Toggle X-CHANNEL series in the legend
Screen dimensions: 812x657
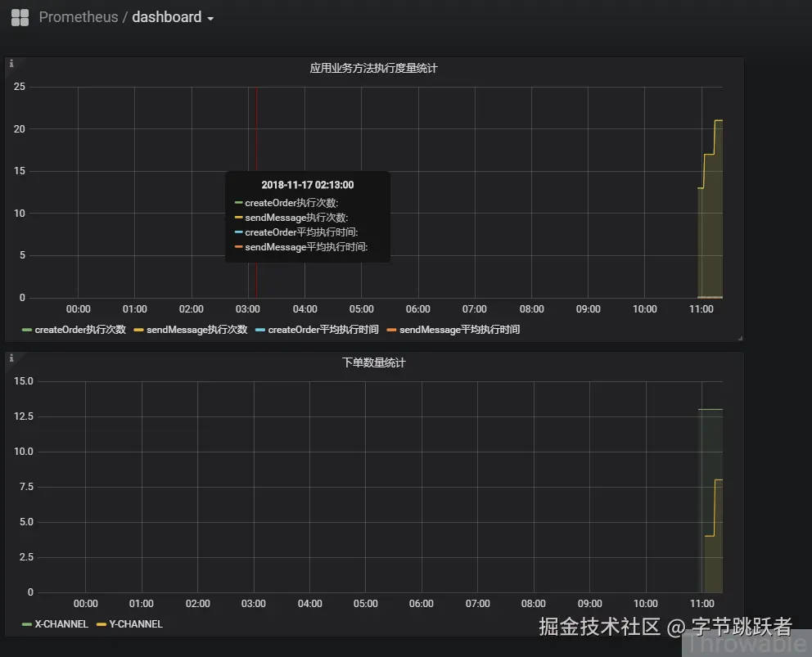tap(61, 624)
